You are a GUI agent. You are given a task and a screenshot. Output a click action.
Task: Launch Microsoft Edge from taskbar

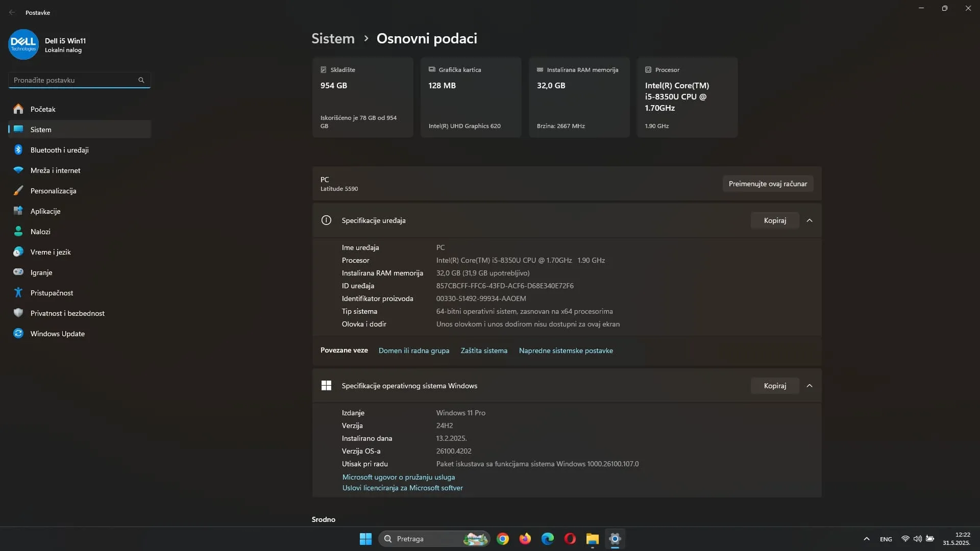(x=548, y=539)
